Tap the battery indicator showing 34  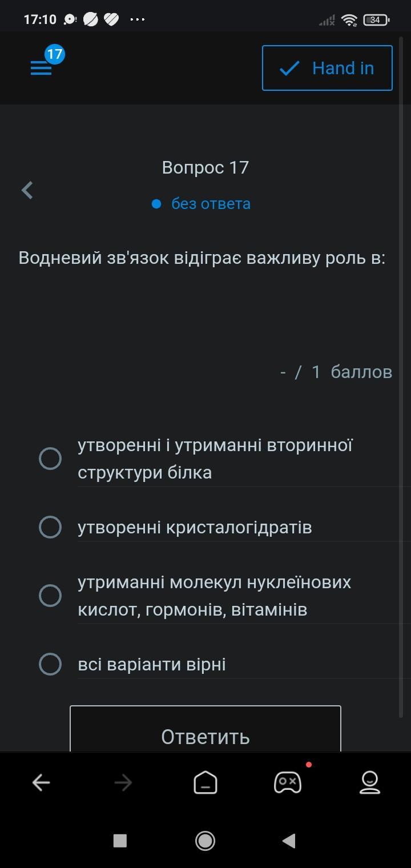pyautogui.click(x=376, y=20)
